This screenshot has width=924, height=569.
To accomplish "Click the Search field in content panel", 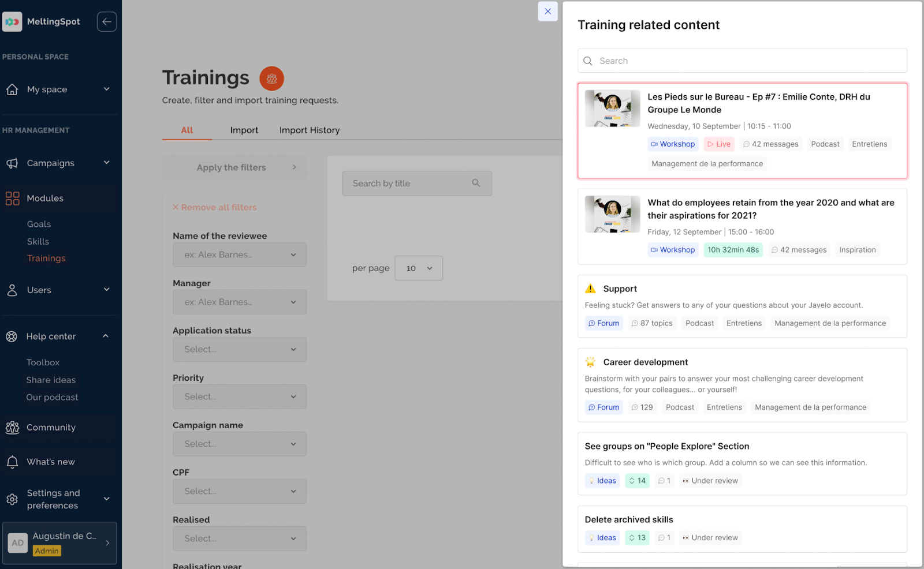I will [x=742, y=61].
